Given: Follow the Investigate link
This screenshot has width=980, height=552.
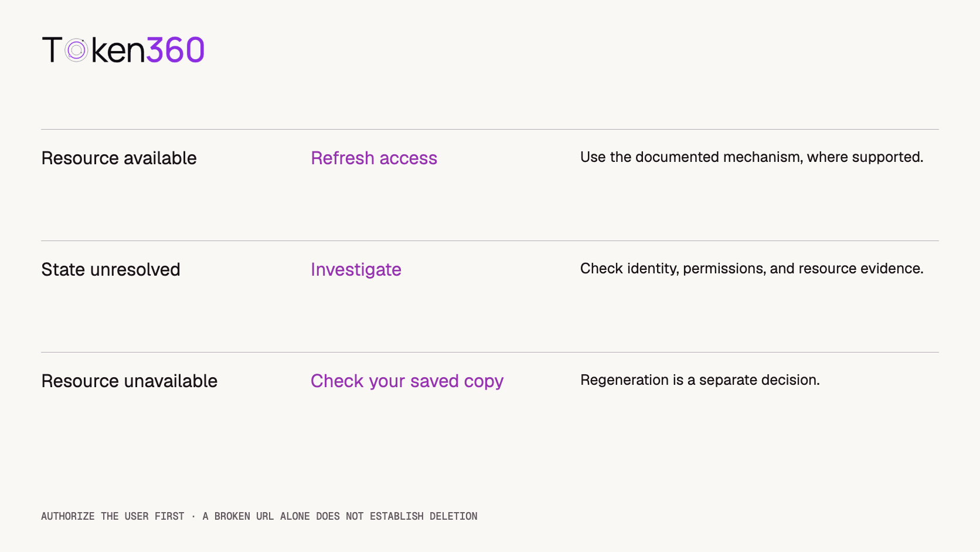Looking at the screenshot, I should 356,269.
